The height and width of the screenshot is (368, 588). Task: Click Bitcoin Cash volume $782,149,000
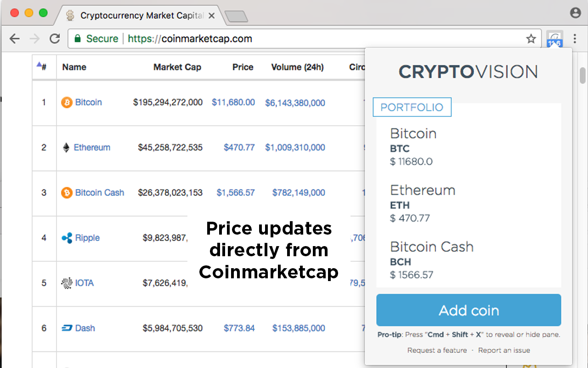pyautogui.click(x=299, y=193)
